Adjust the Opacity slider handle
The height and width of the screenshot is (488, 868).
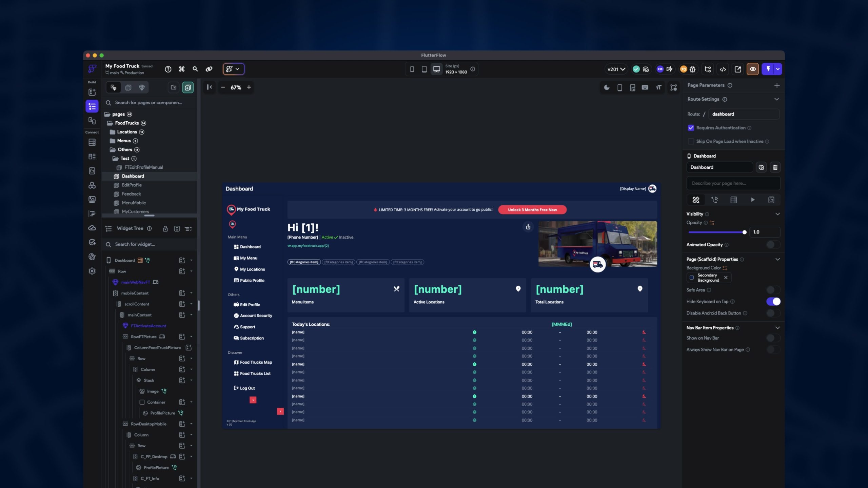tap(744, 232)
